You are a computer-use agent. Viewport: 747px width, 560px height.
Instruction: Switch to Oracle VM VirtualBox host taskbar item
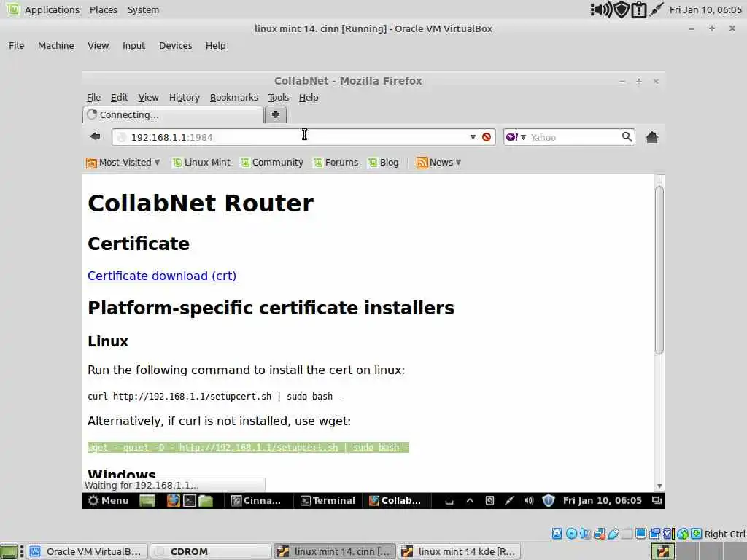coord(87,551)
